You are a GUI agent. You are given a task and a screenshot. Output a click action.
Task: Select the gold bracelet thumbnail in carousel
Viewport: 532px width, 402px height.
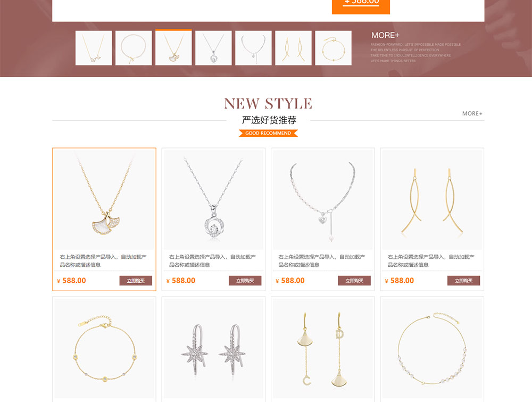(333, 48)
